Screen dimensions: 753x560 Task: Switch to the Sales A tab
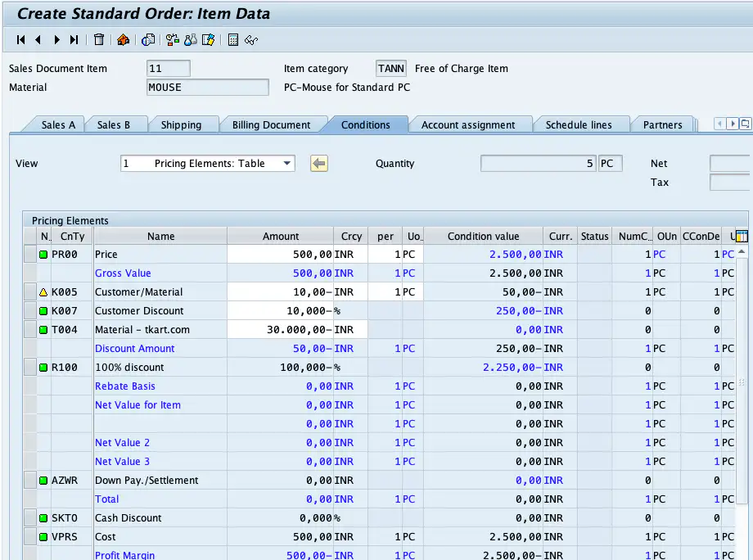(58, 125)
